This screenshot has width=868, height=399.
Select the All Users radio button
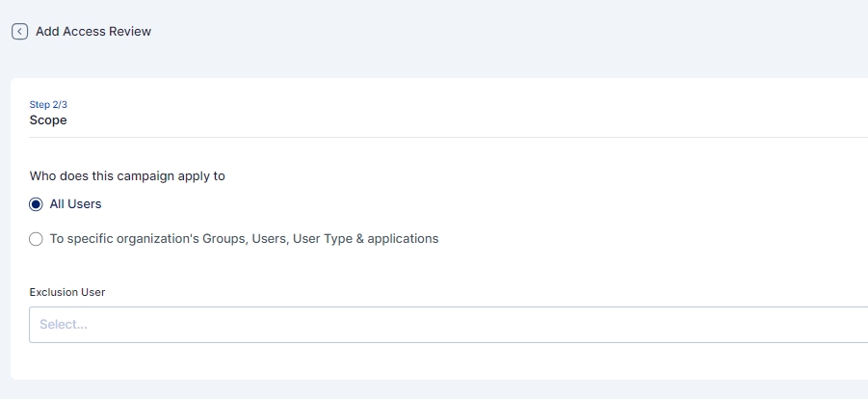click(37, 204)
